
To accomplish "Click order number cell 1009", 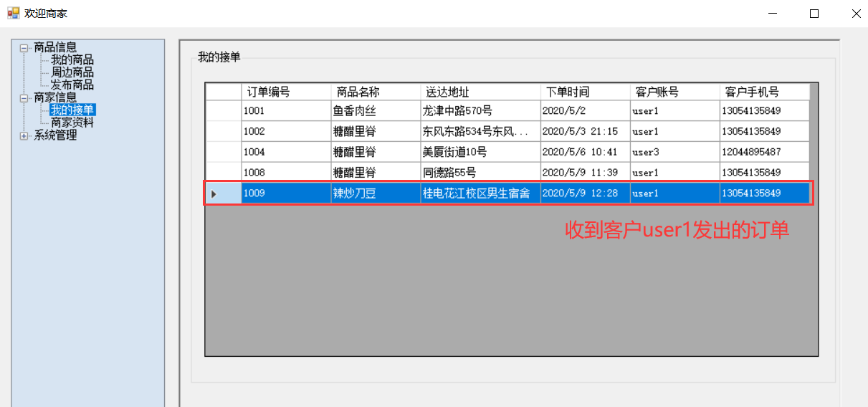I will [286, 193].
